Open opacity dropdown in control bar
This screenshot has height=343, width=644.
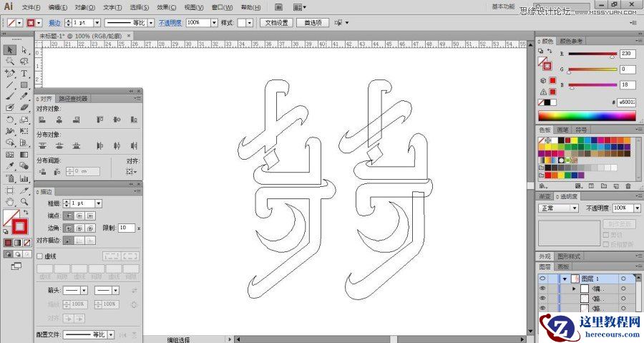tap(214, 23)
